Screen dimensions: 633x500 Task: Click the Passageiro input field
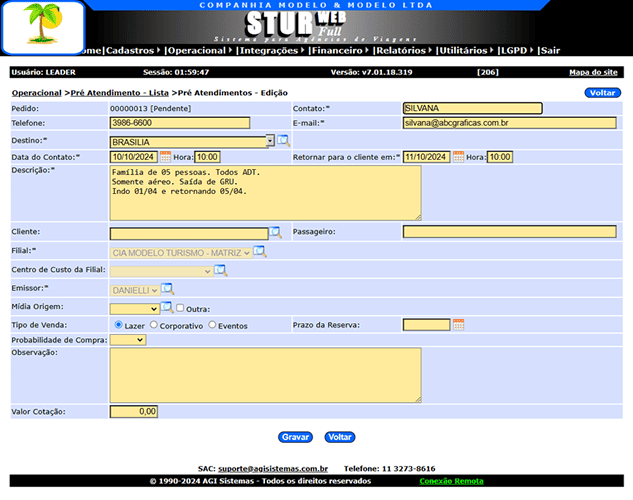click(509, 232)
